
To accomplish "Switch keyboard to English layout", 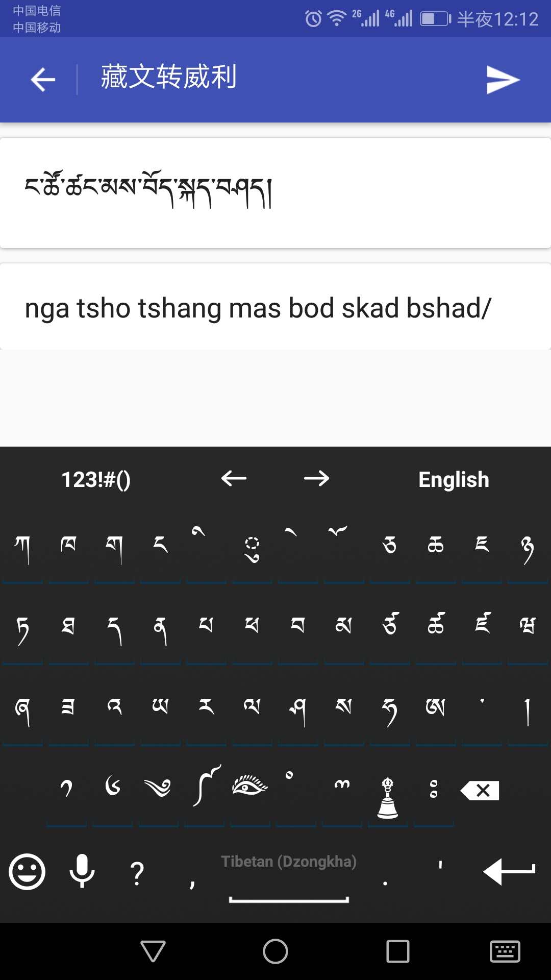I will 454,480.
